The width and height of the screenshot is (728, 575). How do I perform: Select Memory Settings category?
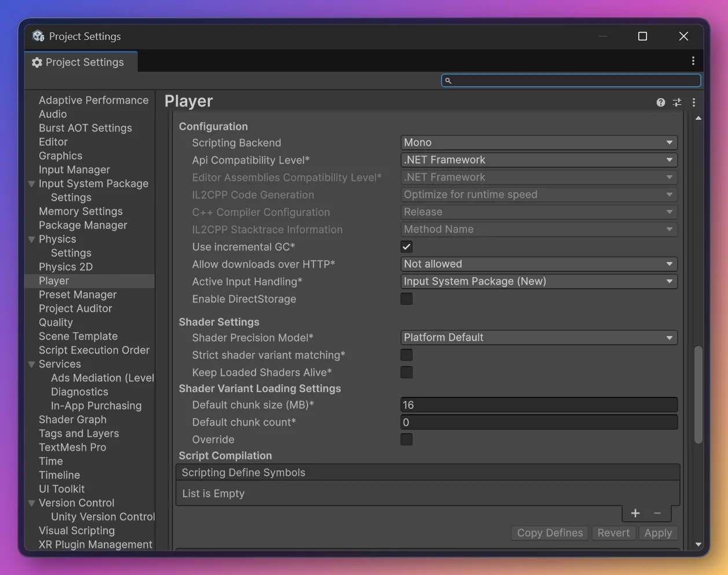(x=80, y=211)
